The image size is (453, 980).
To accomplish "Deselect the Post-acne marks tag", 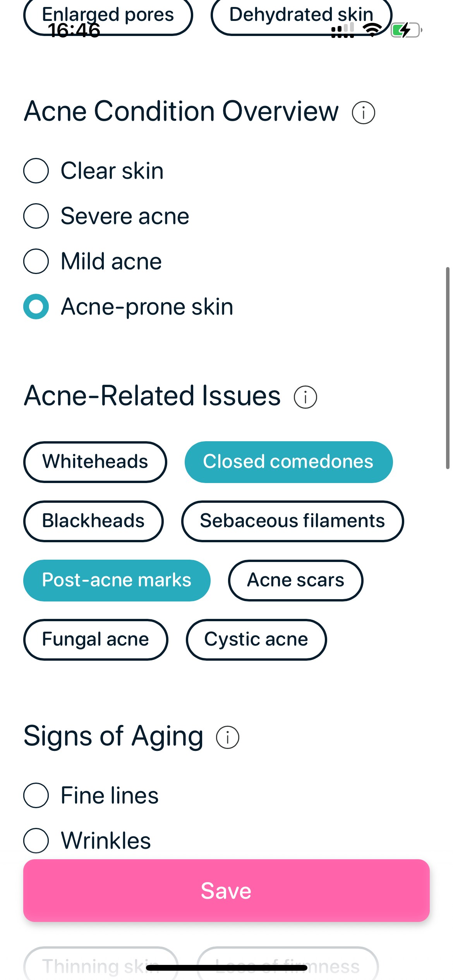I will point(117,580).
